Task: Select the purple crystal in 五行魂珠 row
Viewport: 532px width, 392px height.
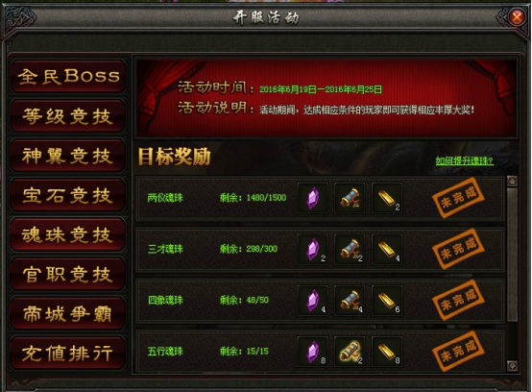Action: 312,352
